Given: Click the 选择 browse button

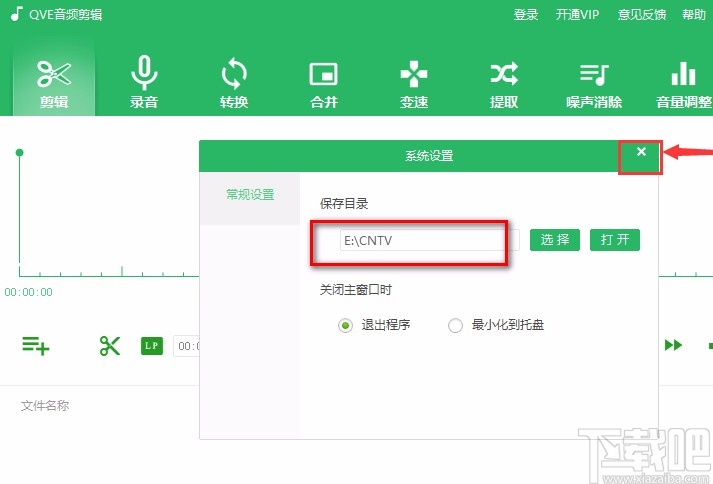Looking at the screenshot, I should [555, 240].
